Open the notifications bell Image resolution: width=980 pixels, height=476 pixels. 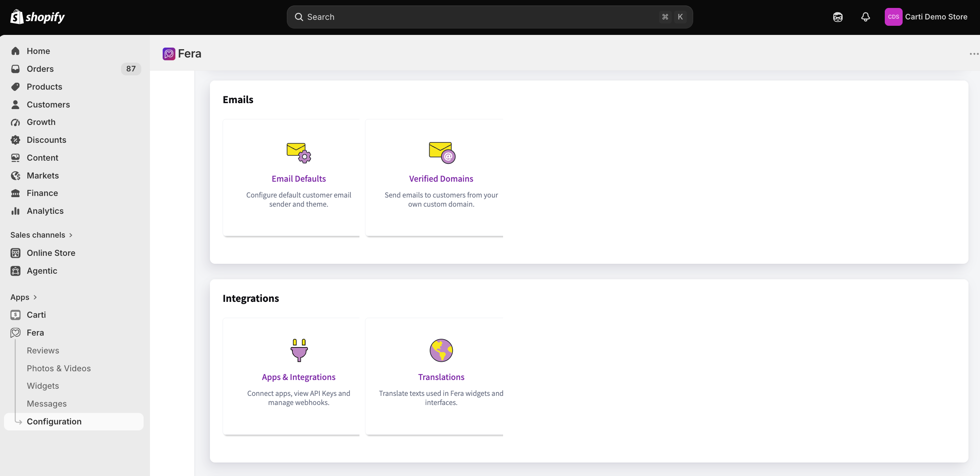pyautogui.click(x=866, y=17)
